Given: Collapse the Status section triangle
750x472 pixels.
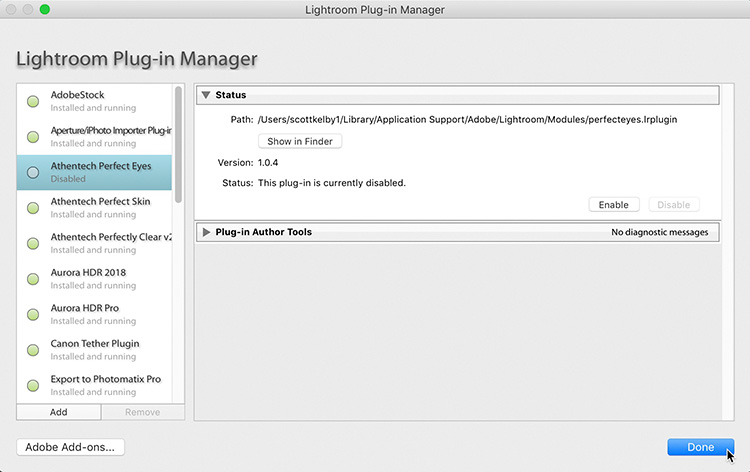Looking at the screenshot, I should 206,95.
